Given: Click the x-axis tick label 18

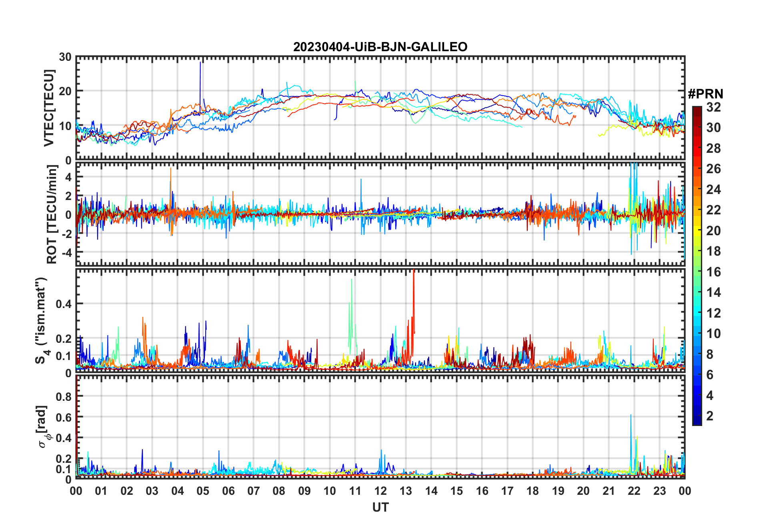Looking at the screenshot, I should coord(533,491).
